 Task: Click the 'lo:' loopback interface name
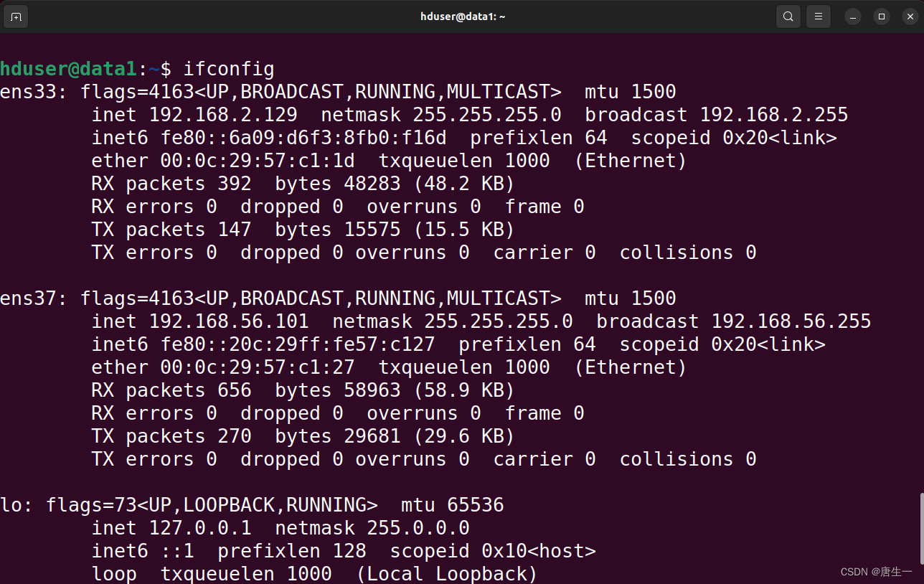(x=16, y=505)
